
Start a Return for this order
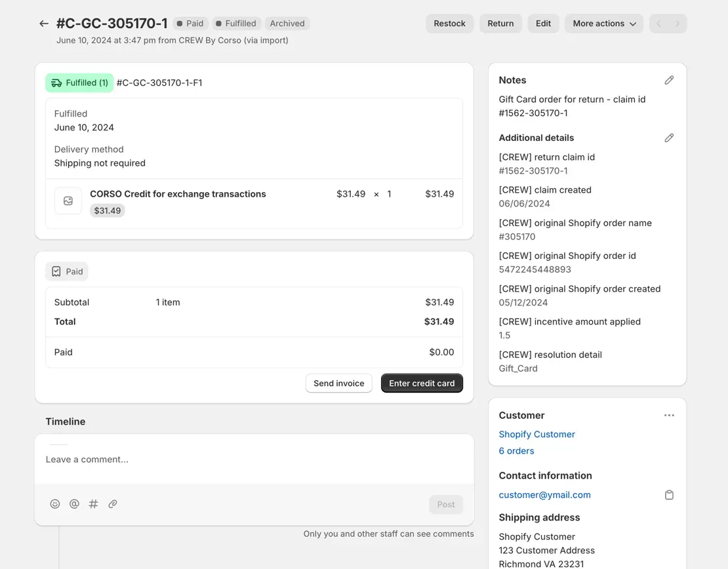tap(500, 23)
